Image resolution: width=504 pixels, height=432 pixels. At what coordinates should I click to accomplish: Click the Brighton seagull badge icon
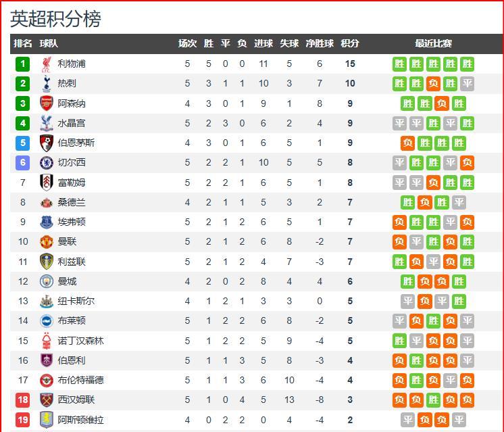point(47,320)
